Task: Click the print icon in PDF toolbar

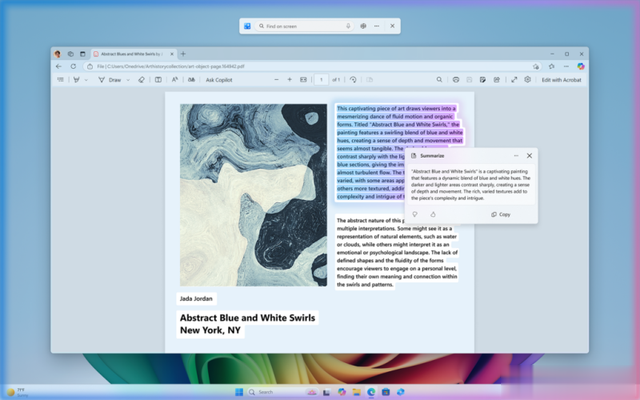Action: [456, 79]
